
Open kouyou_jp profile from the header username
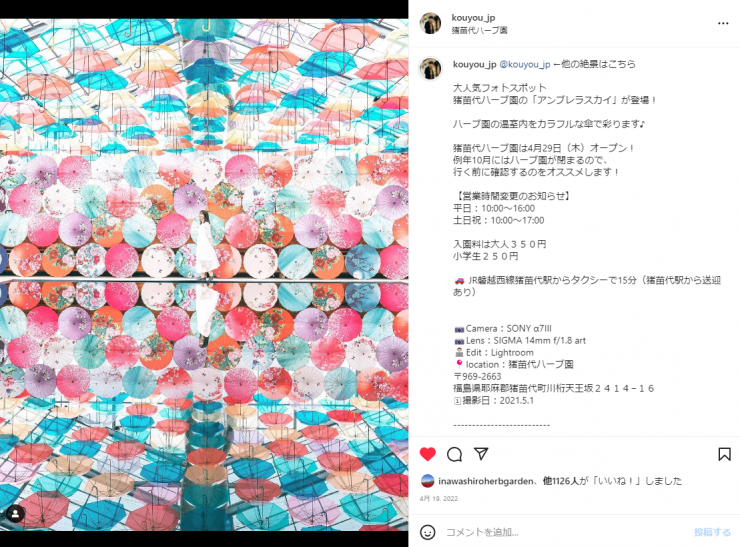(473, 17)
